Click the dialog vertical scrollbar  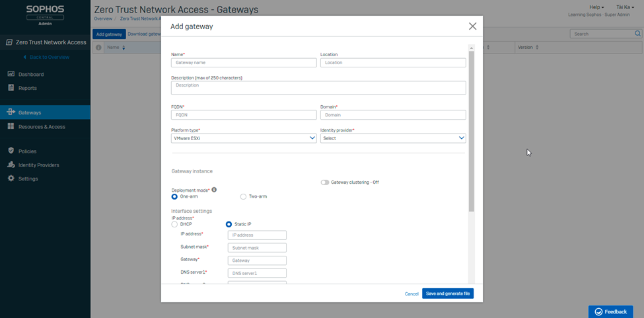472,132
